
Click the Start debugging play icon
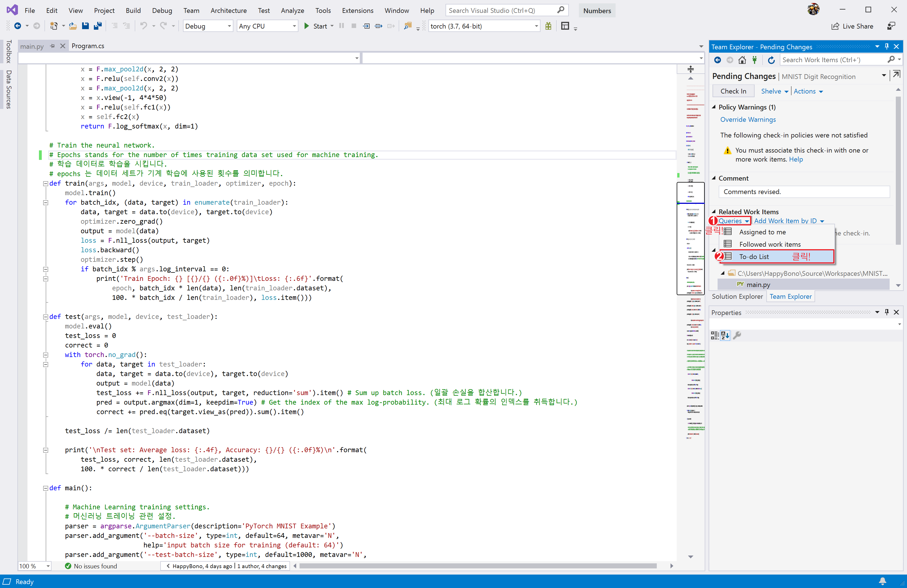[307, 26]
